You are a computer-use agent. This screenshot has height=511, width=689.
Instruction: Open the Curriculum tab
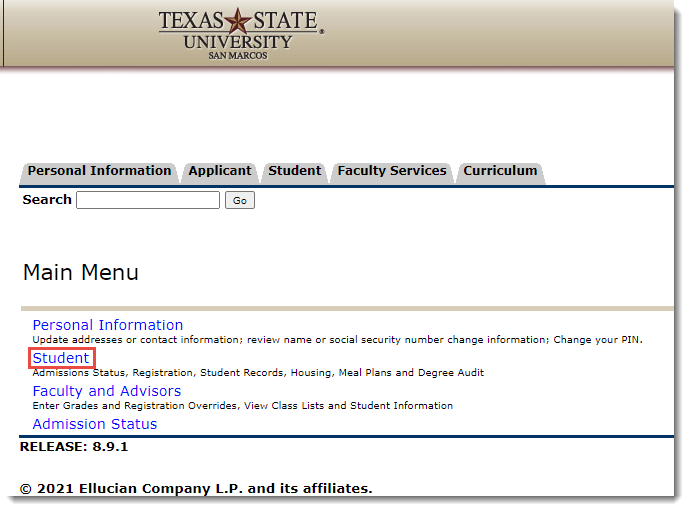(x=500, y=171)
